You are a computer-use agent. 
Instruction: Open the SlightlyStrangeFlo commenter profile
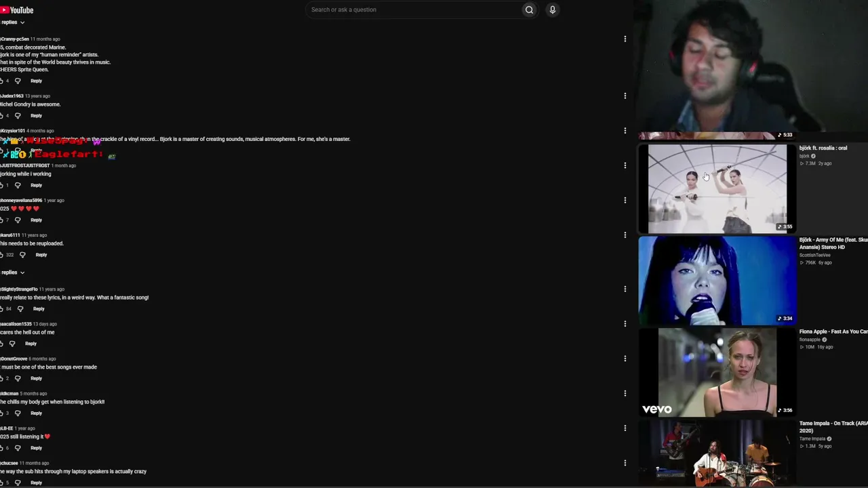(x=19, y=289)
